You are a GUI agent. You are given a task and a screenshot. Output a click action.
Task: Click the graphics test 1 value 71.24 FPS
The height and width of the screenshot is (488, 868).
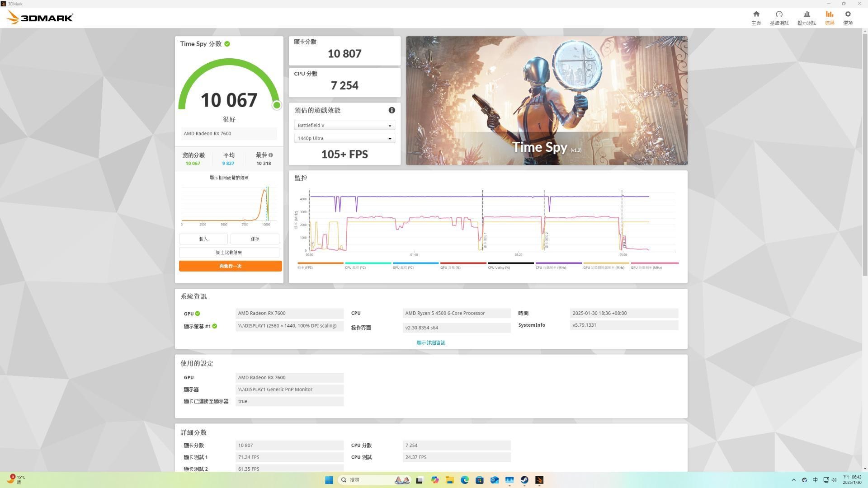pyautogui.click(x=289, y=457)
